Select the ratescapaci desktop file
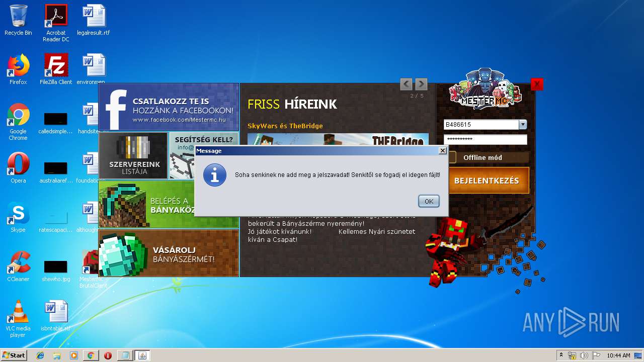Image resolution: width=644 pixels, height=362 pixels. pos(56,221)
